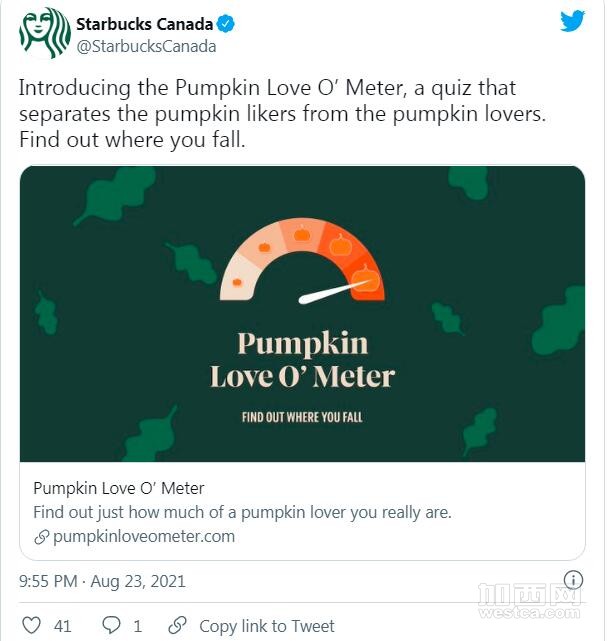Open Starbucks Canada display name

click(x=144, y=24)
